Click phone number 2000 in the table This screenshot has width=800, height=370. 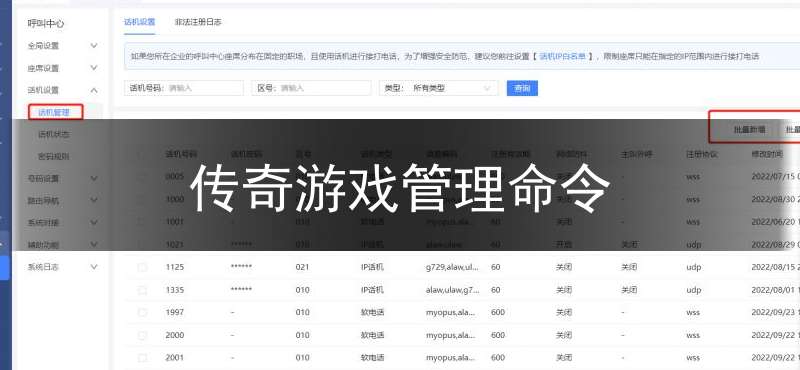click(x=174, y=335)
